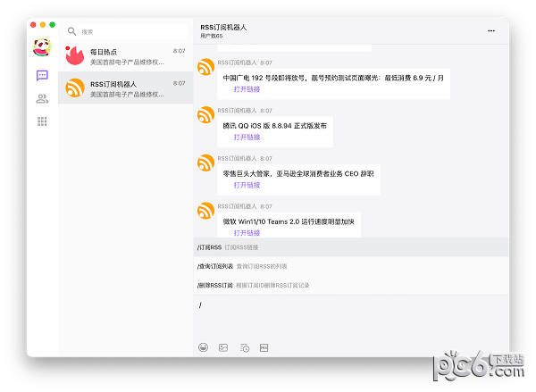Open the apps grid icon
The width and height of the screenshot is (536, 392).
click(x=42, y=121)
